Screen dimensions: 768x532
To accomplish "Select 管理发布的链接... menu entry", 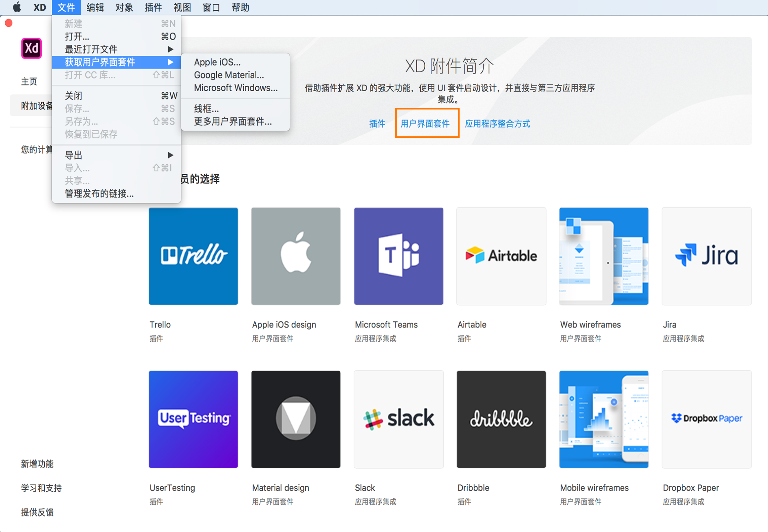I will tap(99, 193).
